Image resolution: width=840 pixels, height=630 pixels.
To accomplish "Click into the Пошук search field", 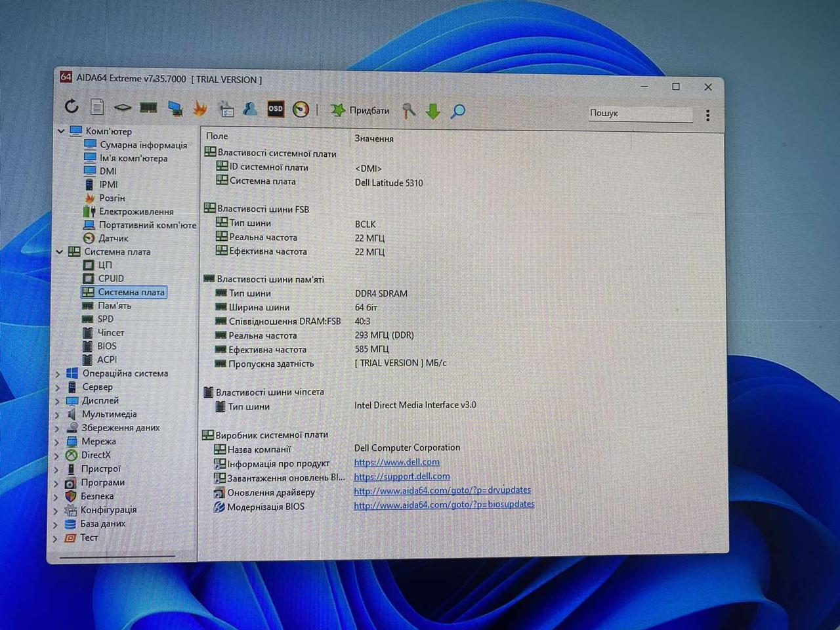I will click(640, 114).
